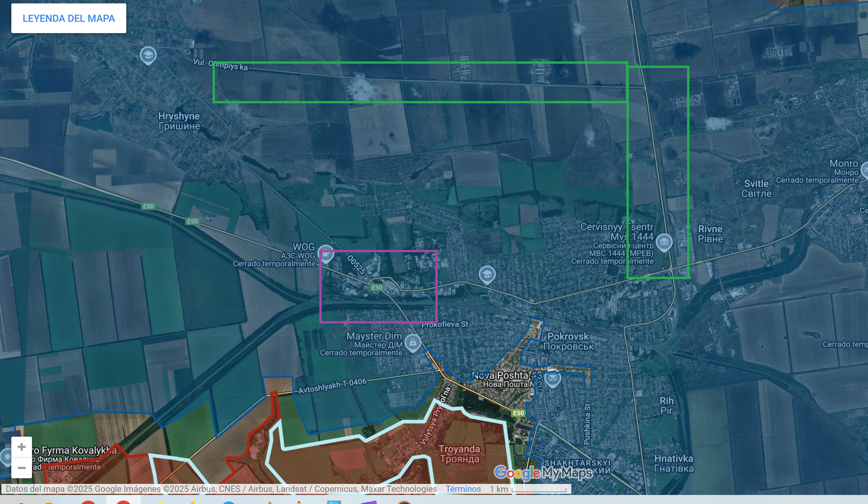Zoom in with the plus button
Image resolution: width=868 pixels, height=504 pixels.
[22, 447]
